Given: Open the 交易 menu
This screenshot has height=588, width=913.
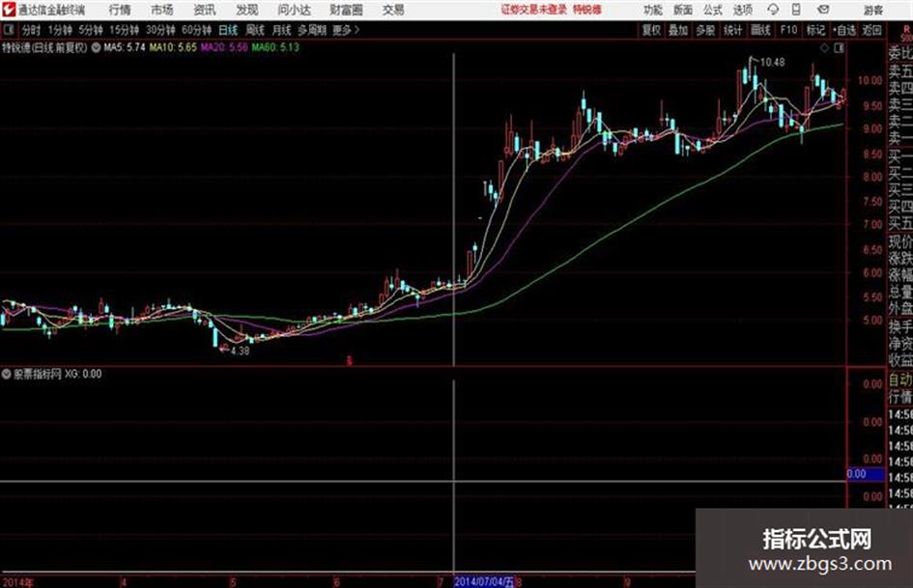Looking at the screenshot, I should point(393,10).
